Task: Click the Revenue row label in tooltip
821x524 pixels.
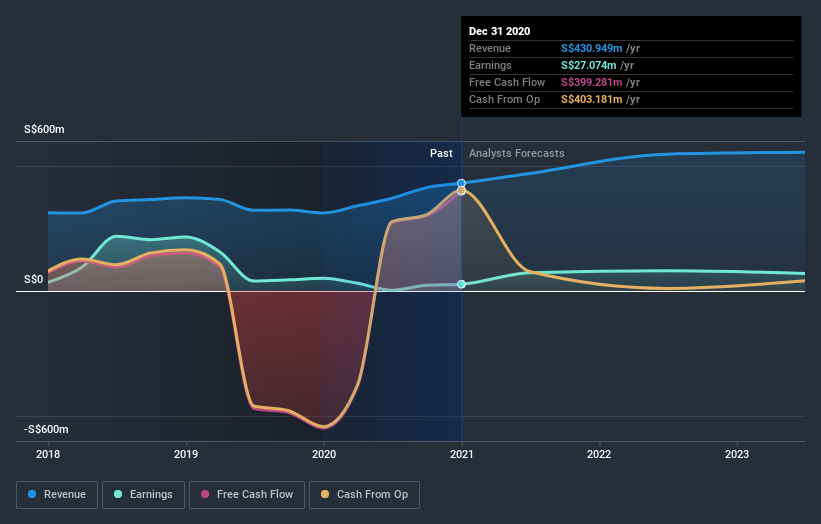Action: pyautogui.click(x=490, y=49)
